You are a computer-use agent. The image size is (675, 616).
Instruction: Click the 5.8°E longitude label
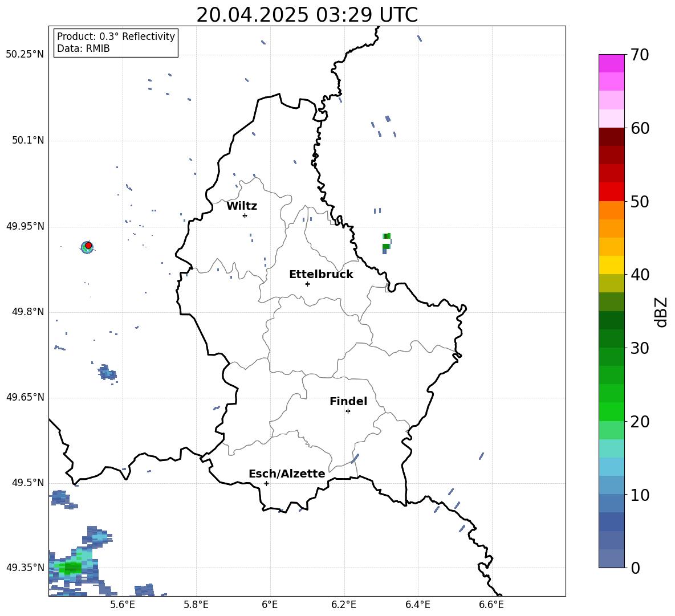click(x=196, y=605)
